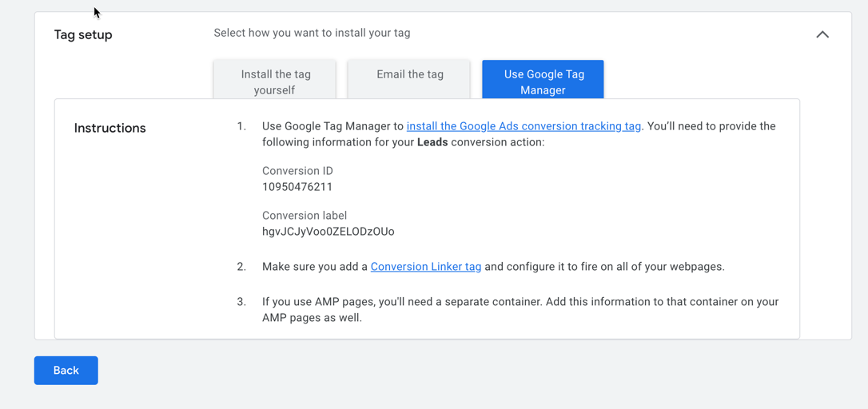Click 'Select how you want to install your tag'
The width and height of the screenshot is (868, 409).
point(312,34)
